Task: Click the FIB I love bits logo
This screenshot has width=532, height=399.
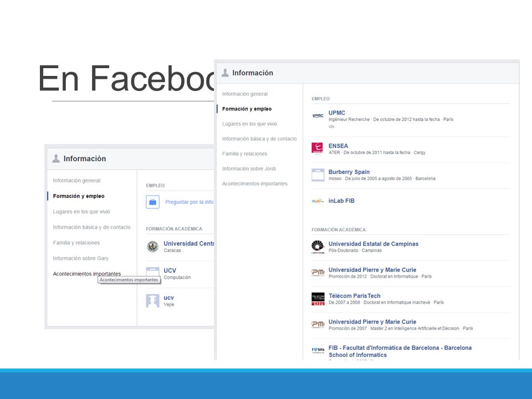Action: tap(318, 350)
